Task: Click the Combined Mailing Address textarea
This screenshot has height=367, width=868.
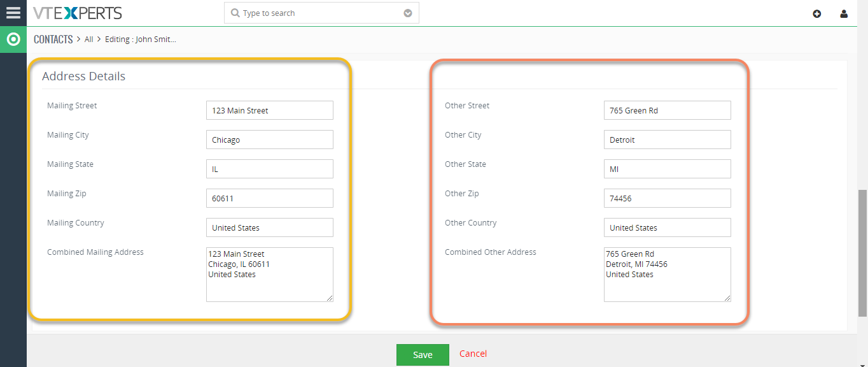Action: point(270,275)
